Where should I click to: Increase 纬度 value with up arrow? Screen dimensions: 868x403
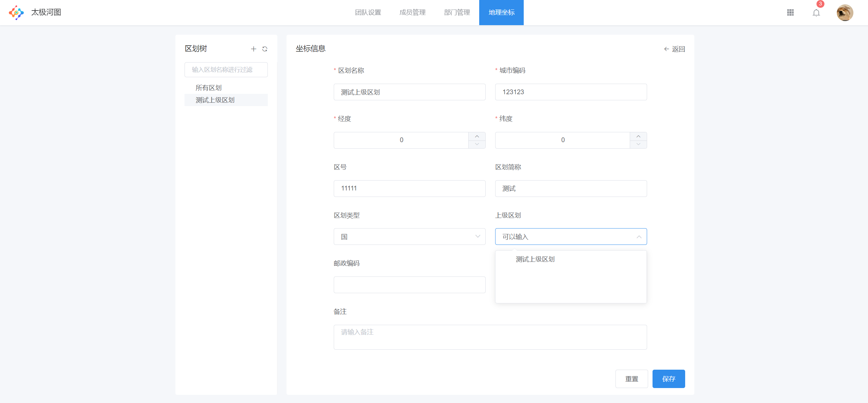point(638,136)
